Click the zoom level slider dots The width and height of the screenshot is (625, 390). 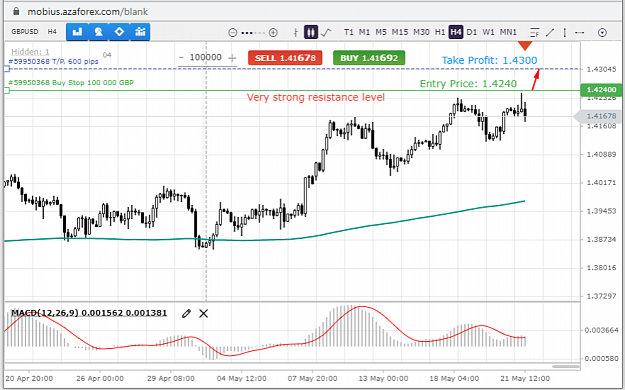[253, 33]
